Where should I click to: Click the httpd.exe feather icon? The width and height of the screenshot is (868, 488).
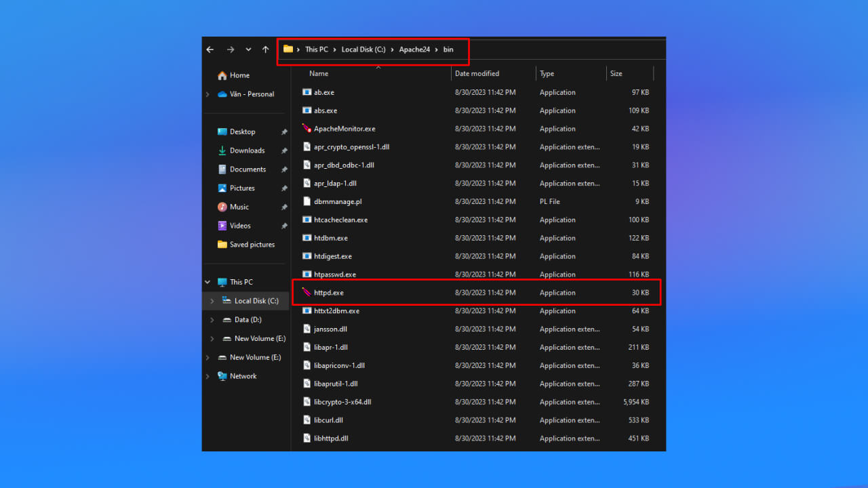(x=307, y=293)
